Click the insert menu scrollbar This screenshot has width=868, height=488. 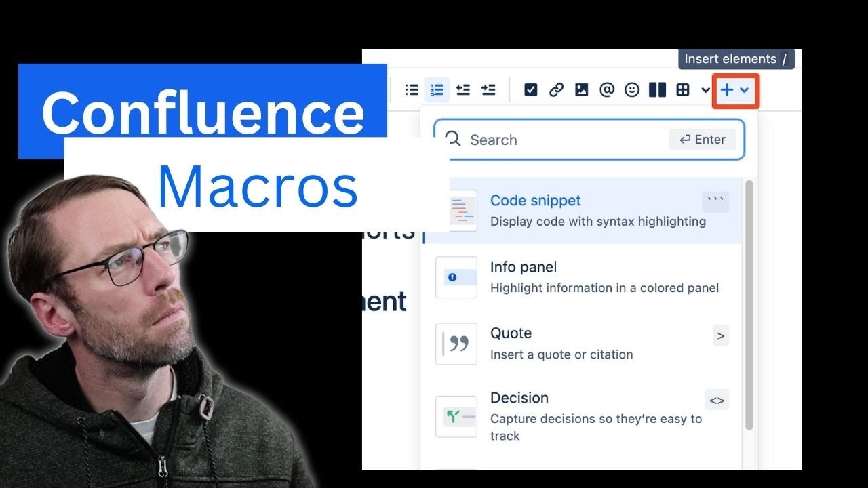pyautogui.click(x=749, y=305)
